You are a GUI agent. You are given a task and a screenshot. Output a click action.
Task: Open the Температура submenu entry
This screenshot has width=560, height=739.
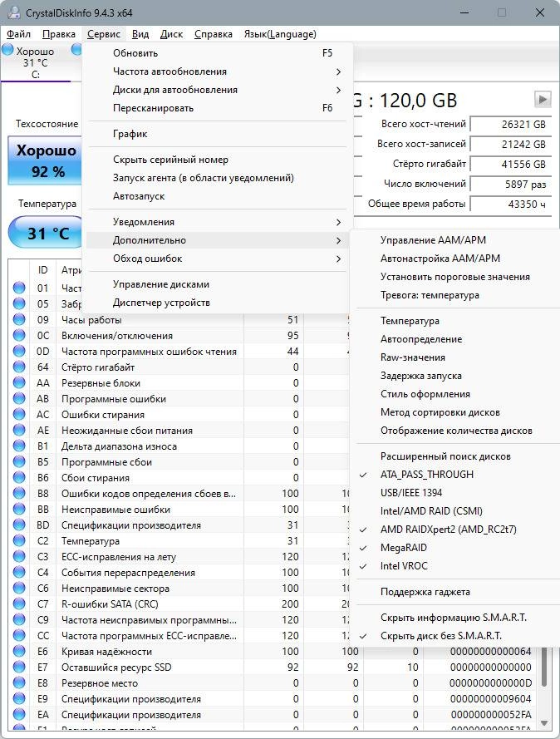tap(458, 321)
